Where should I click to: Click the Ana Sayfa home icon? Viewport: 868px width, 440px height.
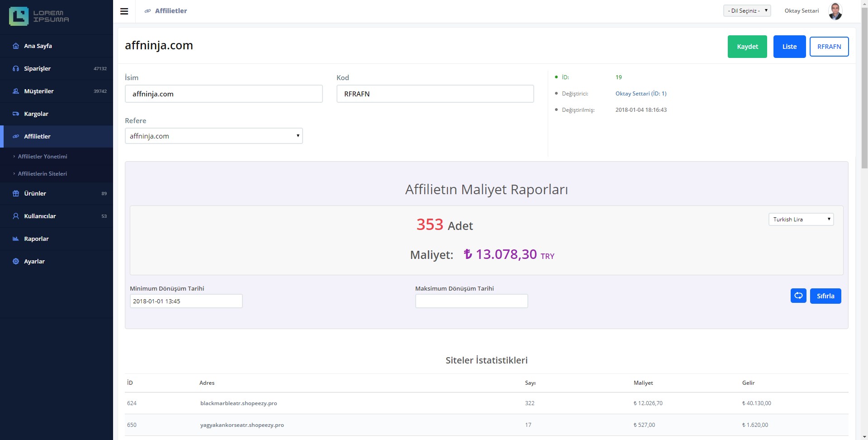[x=16, y=46]
